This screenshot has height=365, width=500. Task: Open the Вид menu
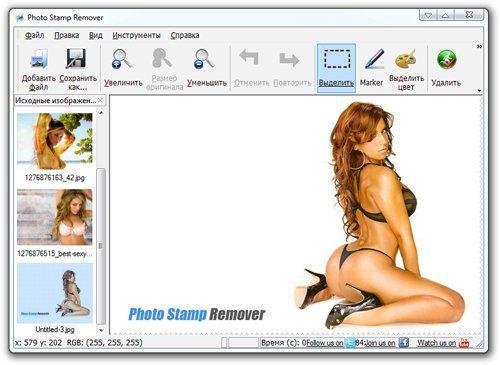[x=96, y=35]
